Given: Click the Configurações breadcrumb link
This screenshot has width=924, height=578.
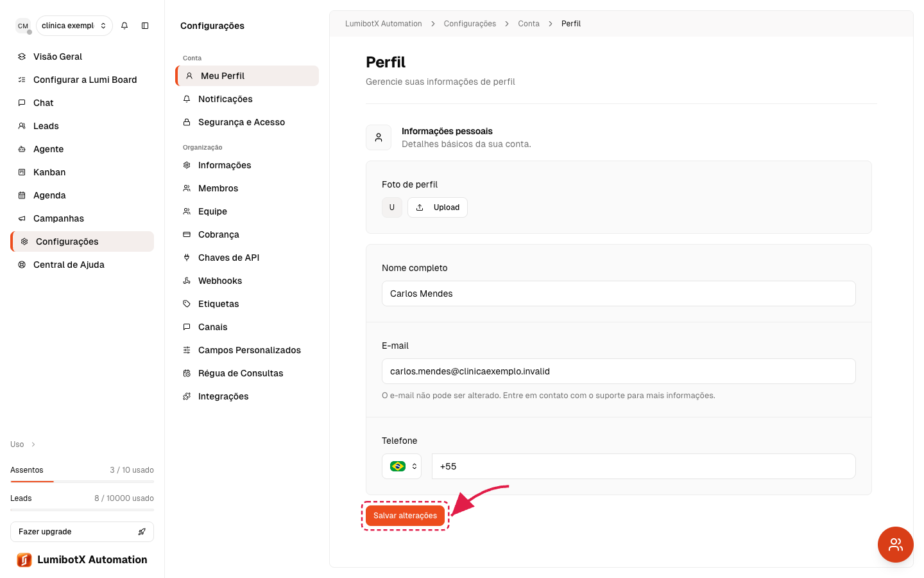Looking at the screenshot, I should (470, 24).
